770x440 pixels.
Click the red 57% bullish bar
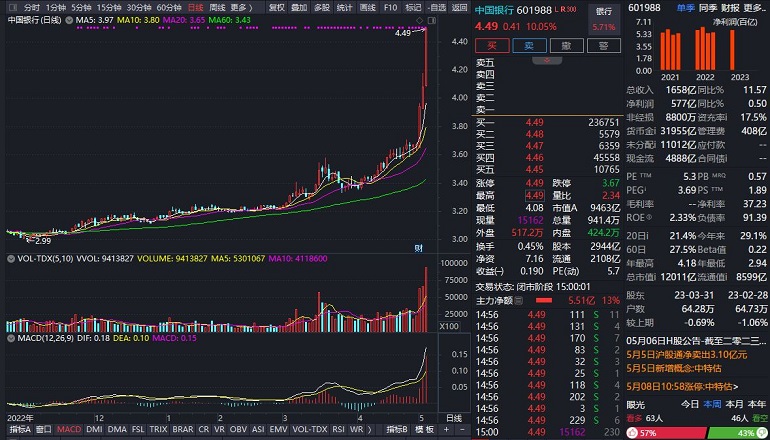coord(667,433)
